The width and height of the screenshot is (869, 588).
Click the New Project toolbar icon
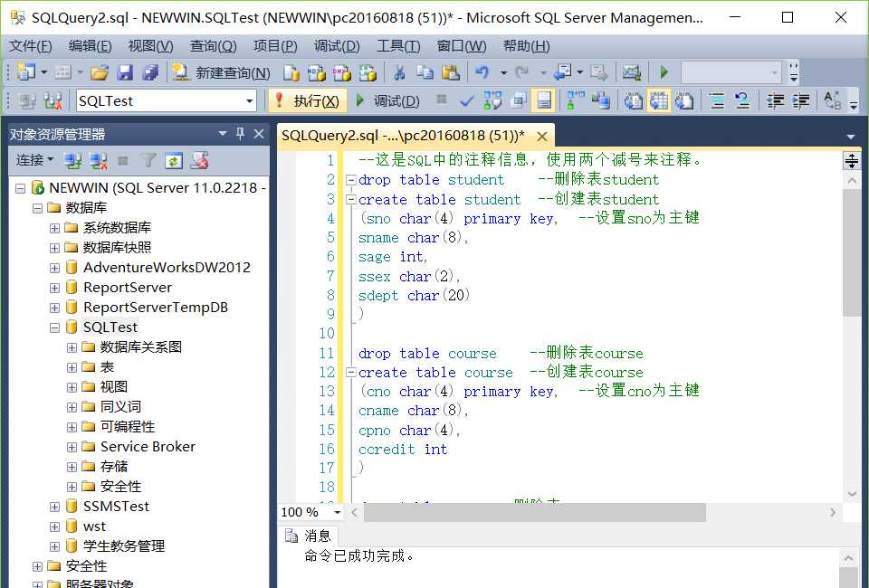click(x=26, y=72)
